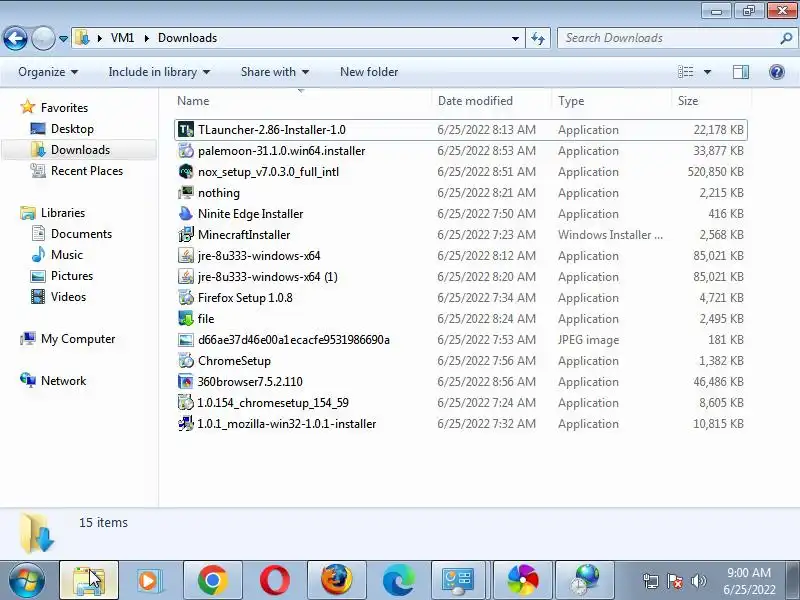Image resolution: width=800 pixels, height=600 pixels.
Task: Open Google Chrome from the taskbar
Action: pyautogui.click(x=213, y=580)
